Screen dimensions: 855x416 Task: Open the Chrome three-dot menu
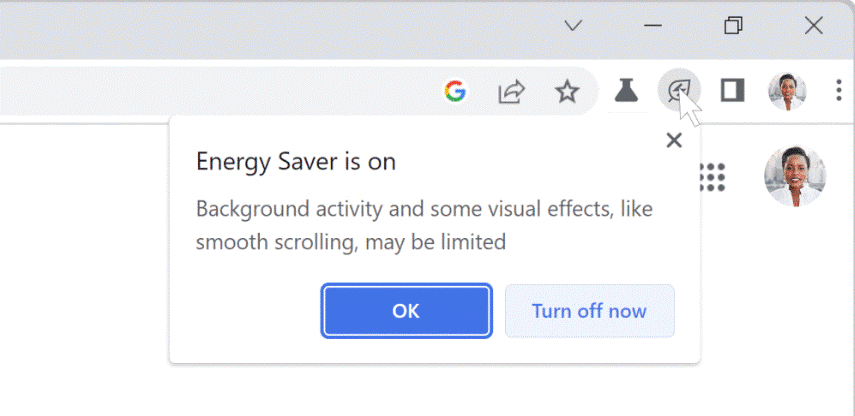[x=838, y=91]
